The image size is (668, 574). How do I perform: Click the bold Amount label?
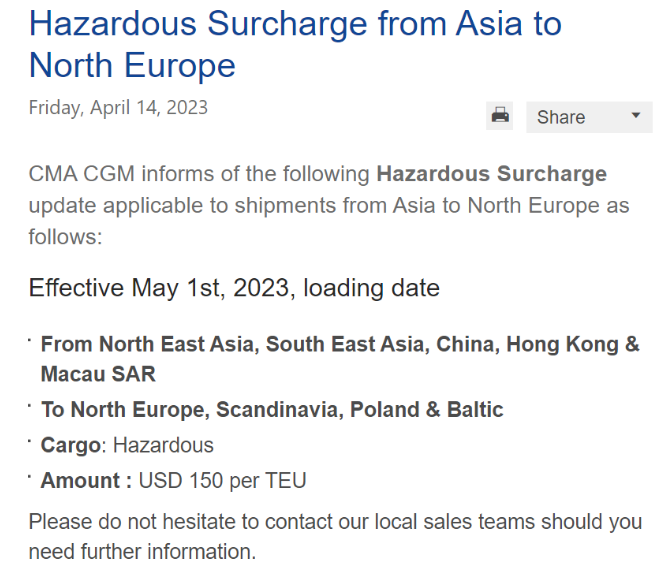pos(86,481)
